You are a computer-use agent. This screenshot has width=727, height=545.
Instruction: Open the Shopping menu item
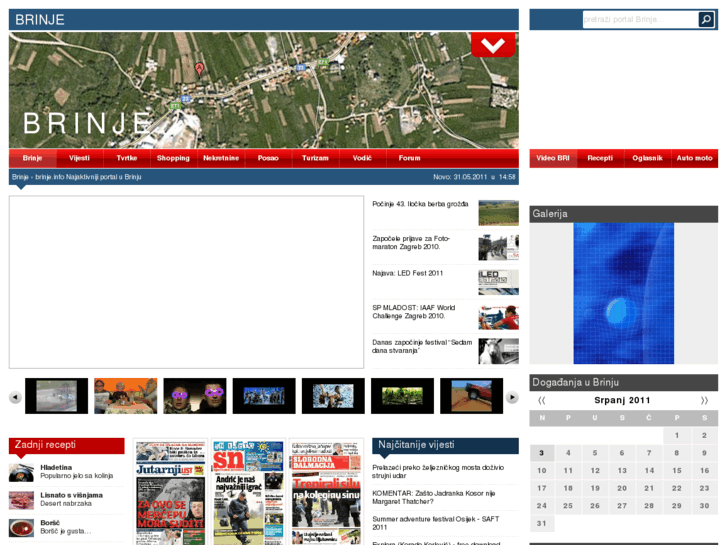coord(173,158)
